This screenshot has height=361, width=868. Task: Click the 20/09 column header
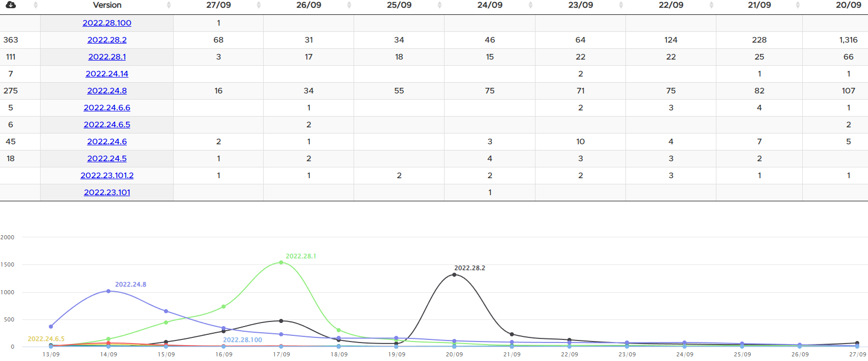(848, 5)
